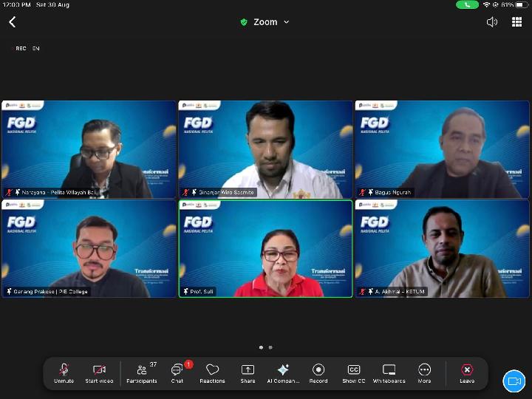This screenshot has height=399, width=532.
Task: Select Prof. Suli's active speaker tile
Action: point(266,249)
